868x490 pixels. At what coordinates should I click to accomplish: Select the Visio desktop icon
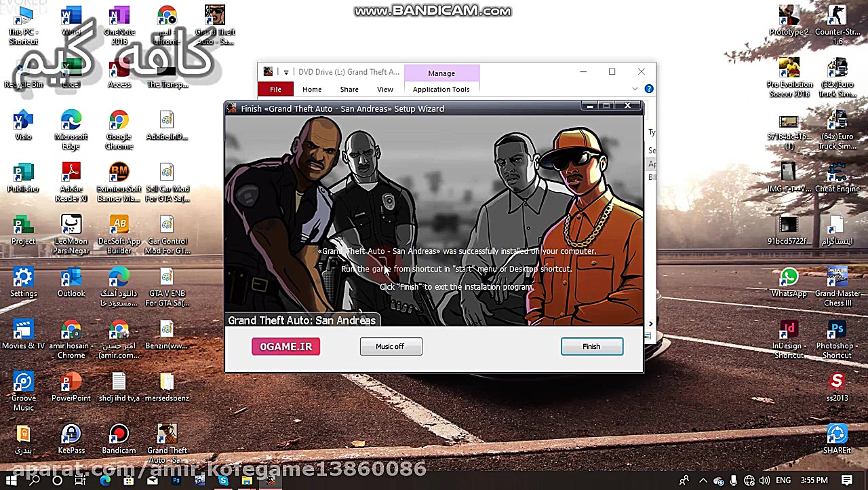[23, 126]
